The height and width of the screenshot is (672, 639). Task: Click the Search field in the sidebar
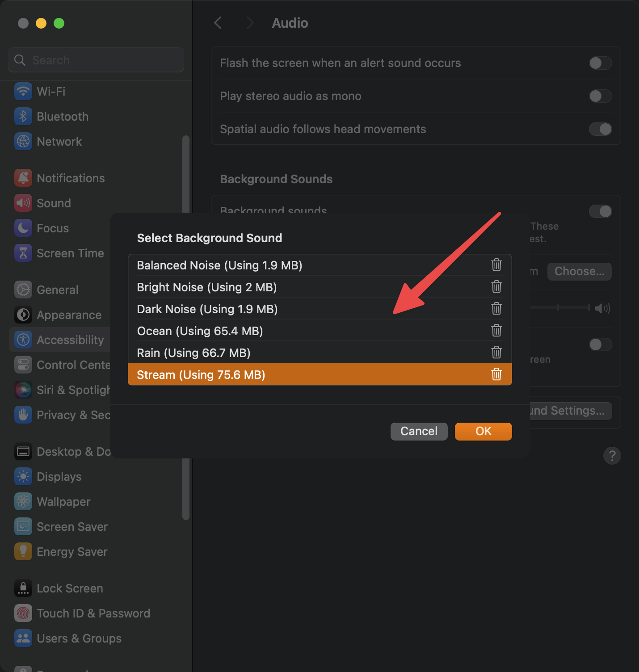tap(96, 60)
